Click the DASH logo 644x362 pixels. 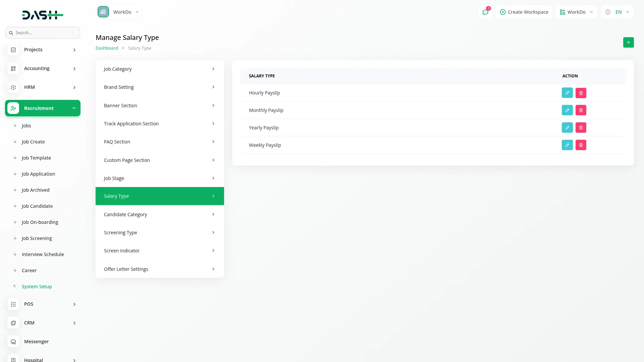click(x=43, y=15)
